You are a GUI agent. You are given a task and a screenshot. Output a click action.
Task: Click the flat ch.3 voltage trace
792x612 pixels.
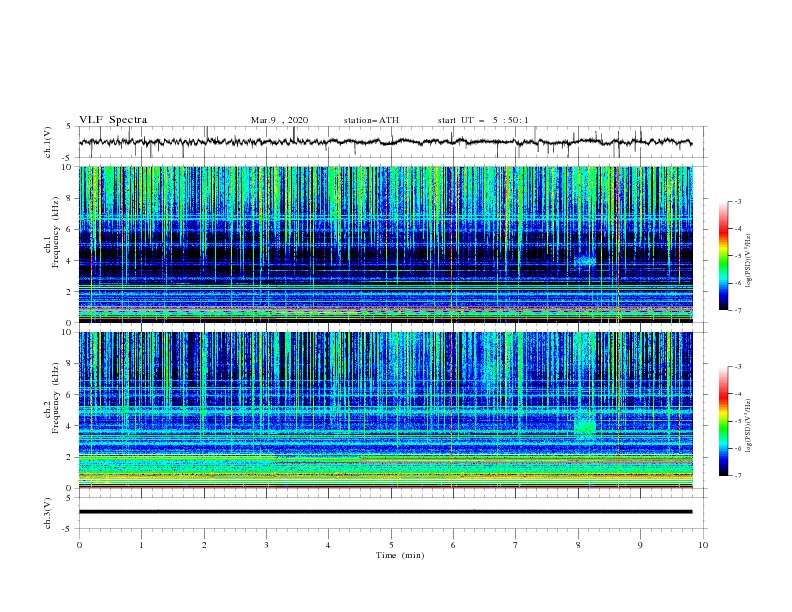(x=385, y=512)
